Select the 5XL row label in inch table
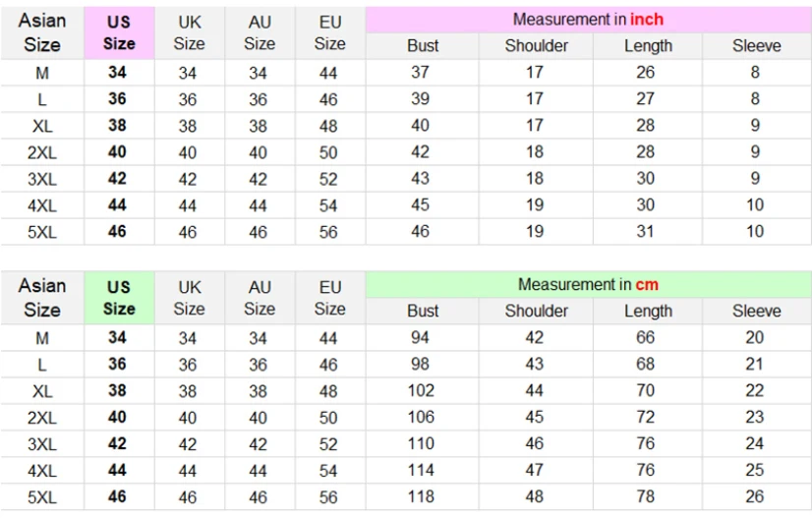This screenshot has width=812, height=518. [42, 232]
